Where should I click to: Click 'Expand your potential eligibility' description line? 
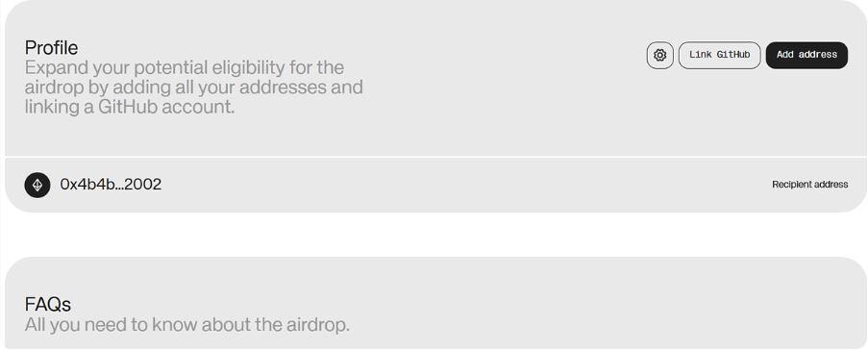185,67
